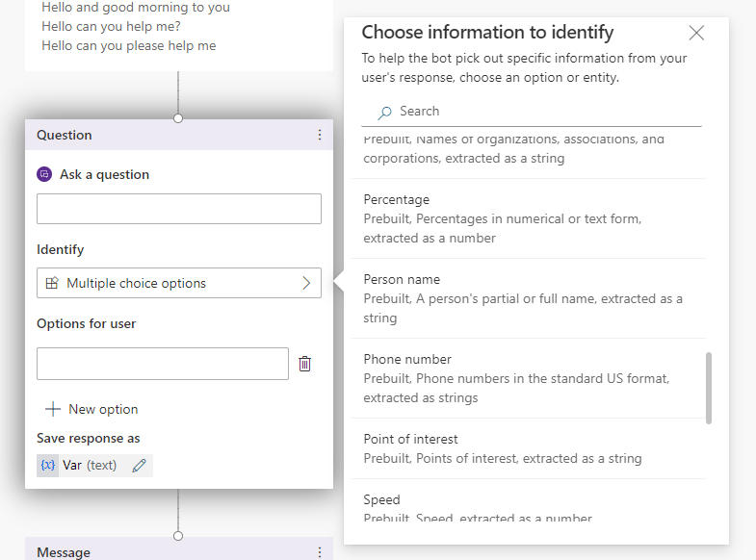
Task: Delete the user option with trash icon
Action: pyautogui.click(x=305, y=364)
